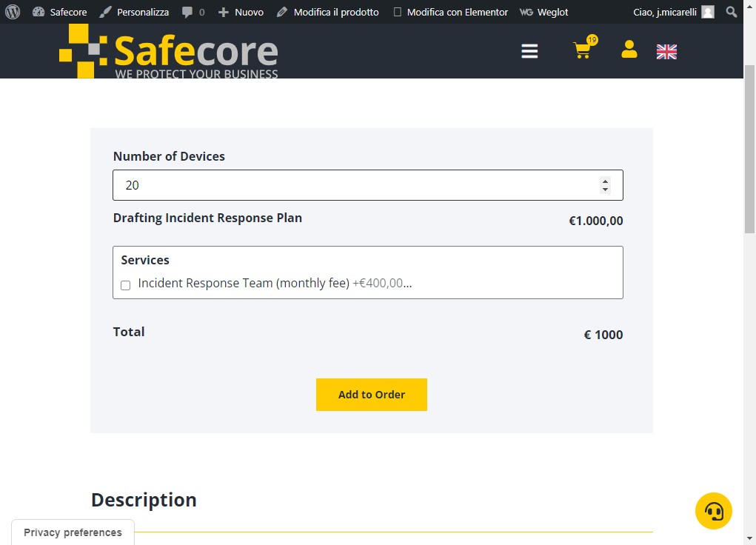The image size is (756, 545).
Task: Increase Number of Devices with up arrow
Action: (605, 181)
